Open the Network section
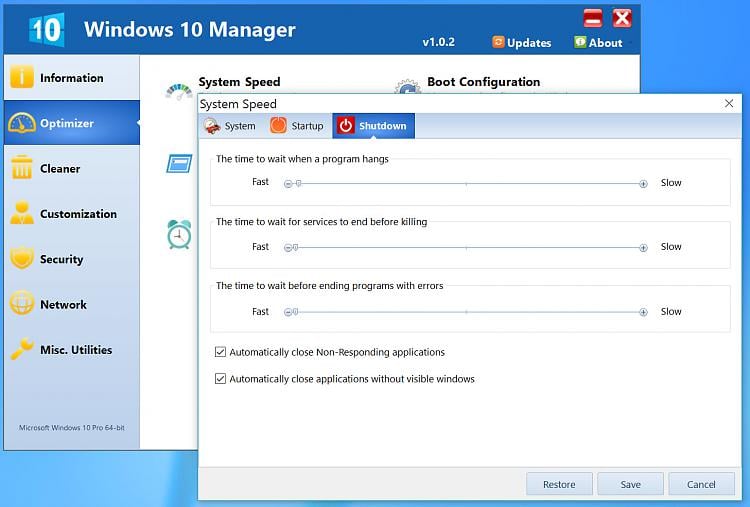 [x=72, y=304]
